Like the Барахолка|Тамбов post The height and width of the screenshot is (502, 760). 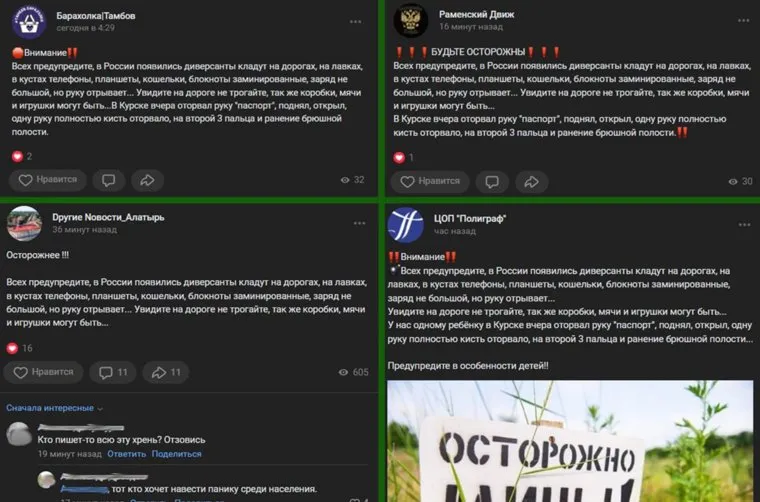(x=48, y=180)
